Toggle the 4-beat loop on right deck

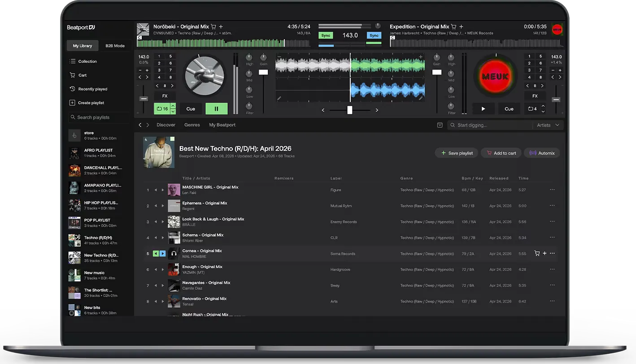(x=532, y=109)
